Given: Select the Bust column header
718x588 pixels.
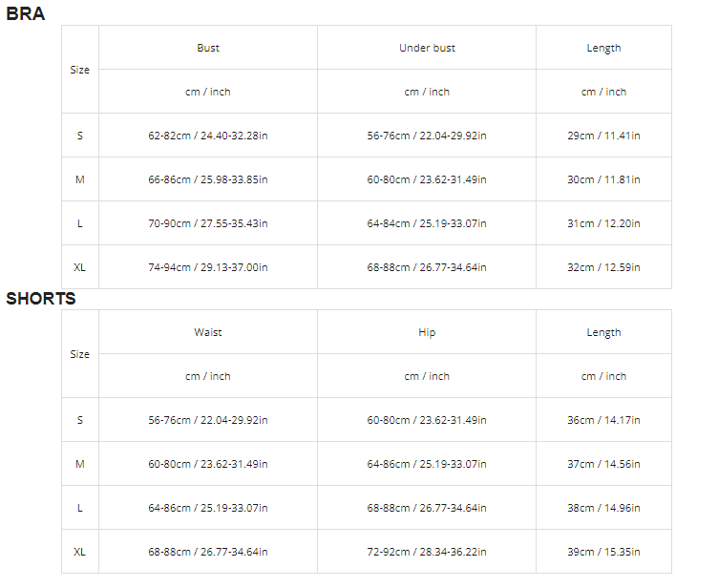Looking at the screenshot, I should coord(208,48).
